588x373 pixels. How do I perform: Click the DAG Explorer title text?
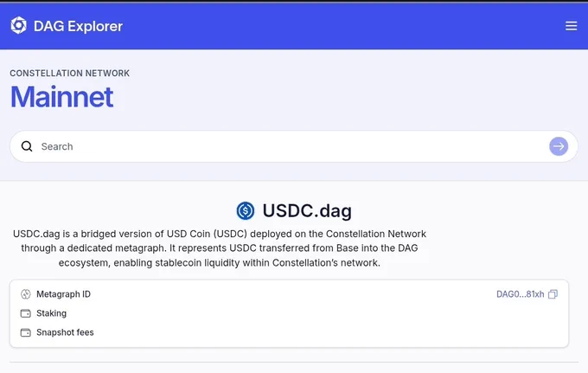click(78, 26)
